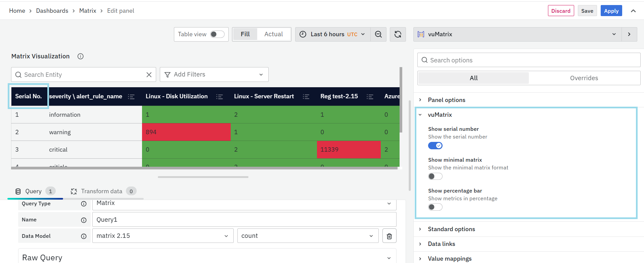Click the info icon beside Matrix Visualization
The height and width of the screenshot is (263, 644).
point(81,56)
